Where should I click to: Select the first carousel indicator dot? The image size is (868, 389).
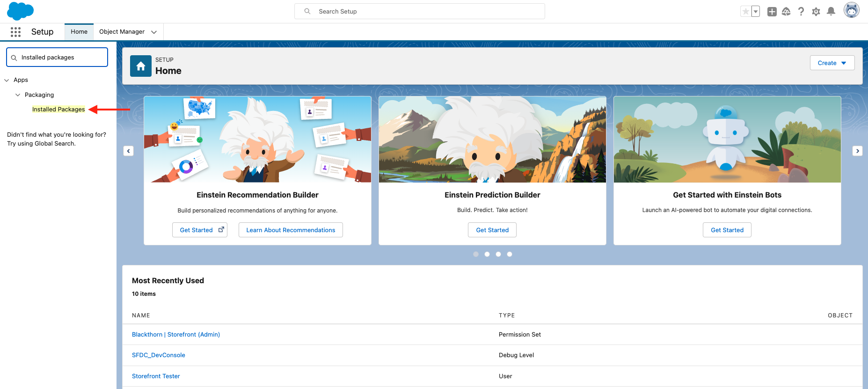click(476, 254)
